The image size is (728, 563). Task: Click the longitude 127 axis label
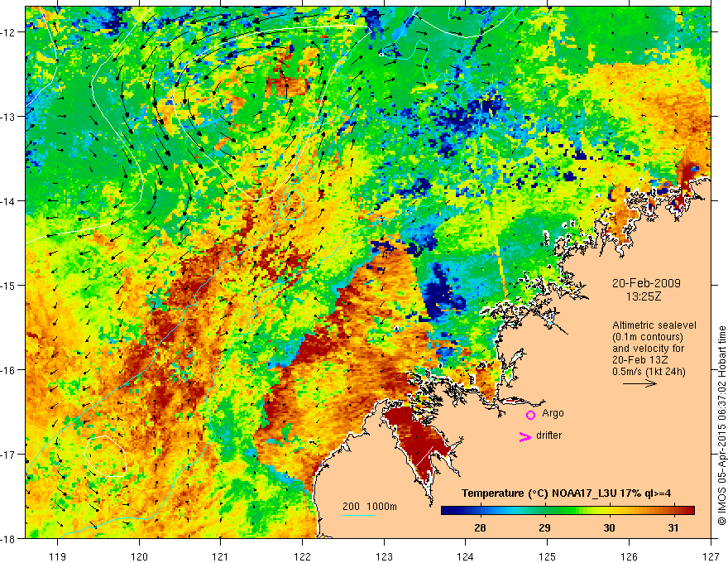[711, 556]
